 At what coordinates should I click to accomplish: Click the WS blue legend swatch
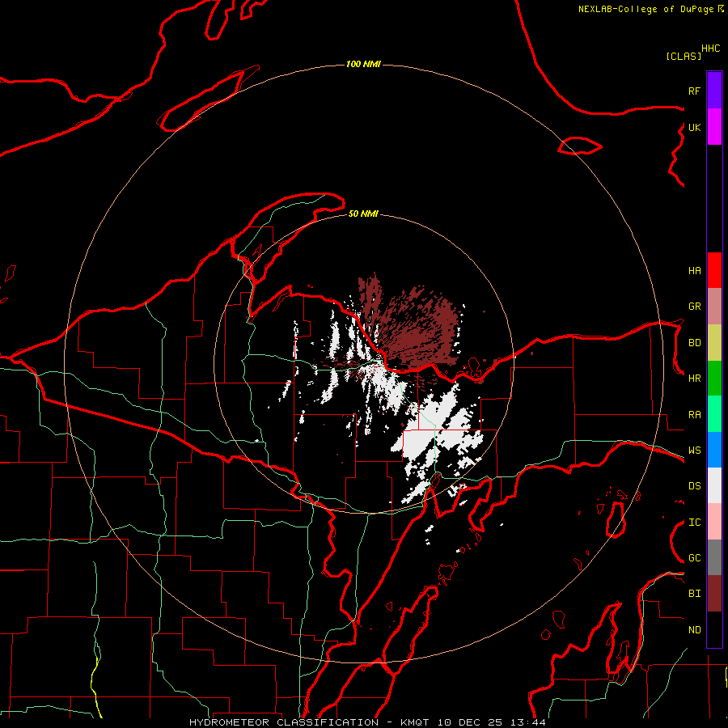pos(714,450)
